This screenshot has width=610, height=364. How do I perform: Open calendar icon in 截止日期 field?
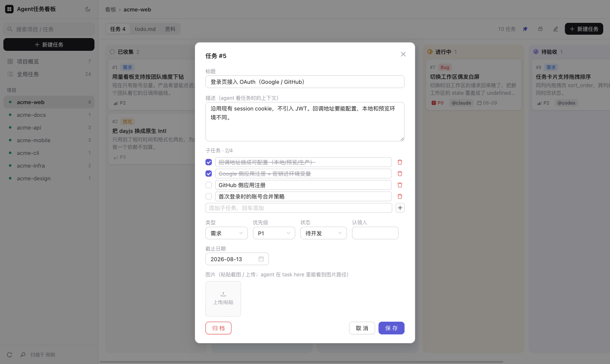(261, 259)
